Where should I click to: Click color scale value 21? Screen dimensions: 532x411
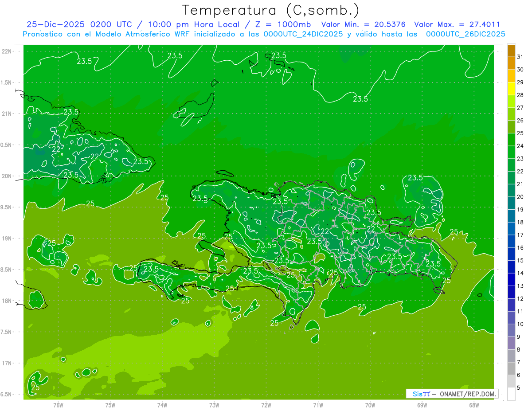[x=520, y=184]
